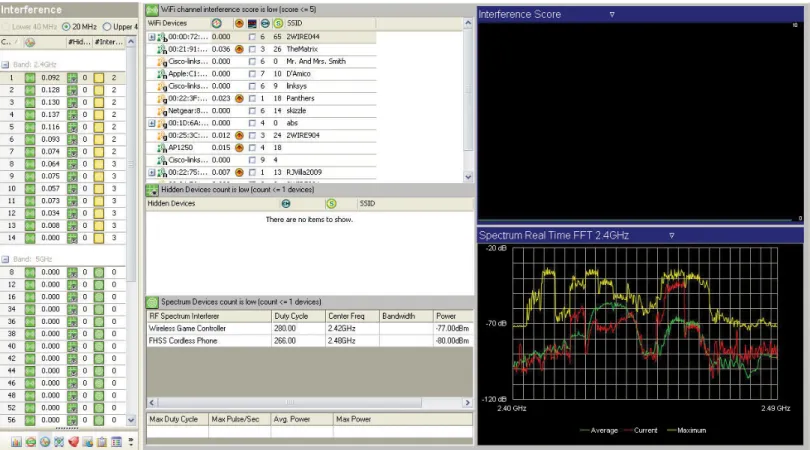The image size is (810, 450).
Task: Open the Spectrum Real Time FFT 2.4GHz dropdown arrow
Action: pyautogui.click(x=672, y=236)
